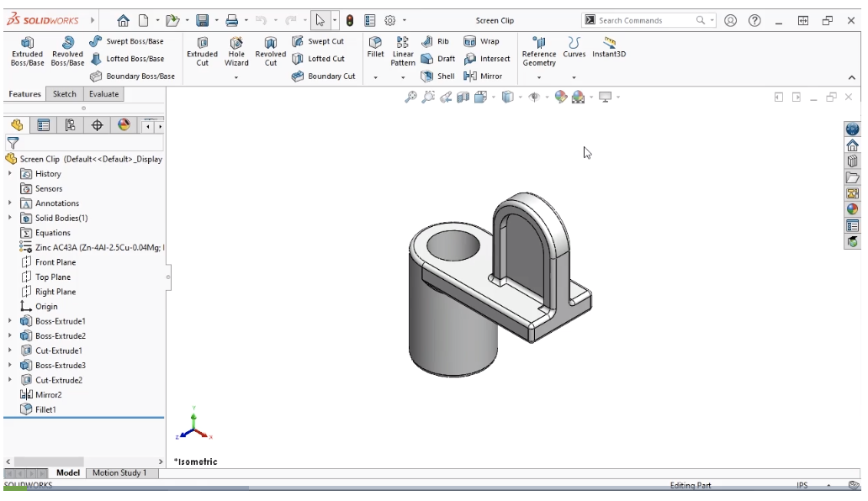Switch to the Motion Study 1 tab
Viewport: 868px width, 501px height.
pyautogui.click(x=119, y=472)
